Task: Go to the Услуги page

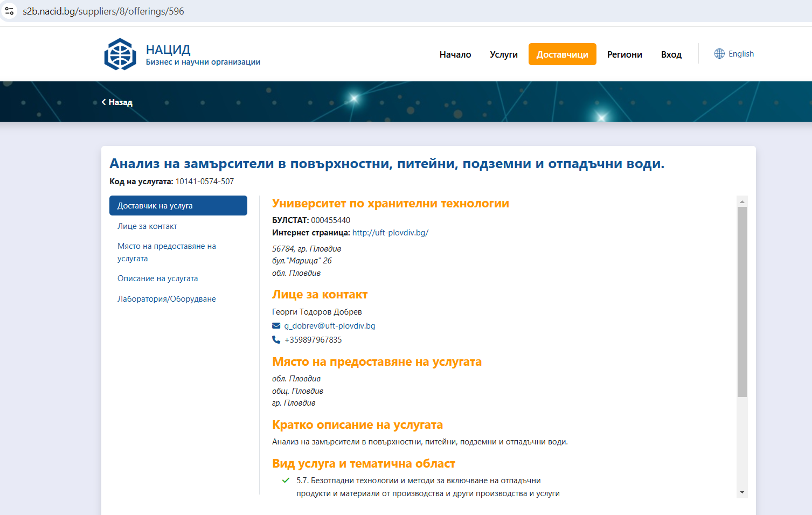Action: (x=504, y=54)
